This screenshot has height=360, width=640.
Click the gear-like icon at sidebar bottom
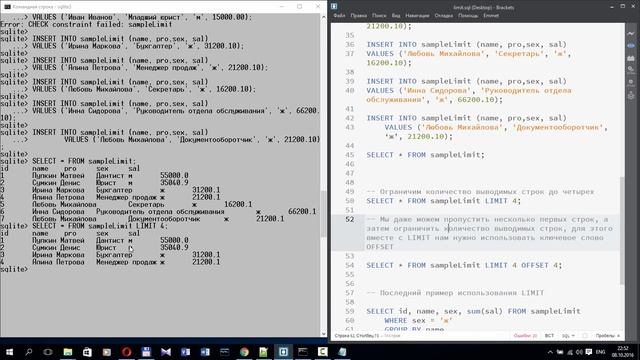coord(631,96)
